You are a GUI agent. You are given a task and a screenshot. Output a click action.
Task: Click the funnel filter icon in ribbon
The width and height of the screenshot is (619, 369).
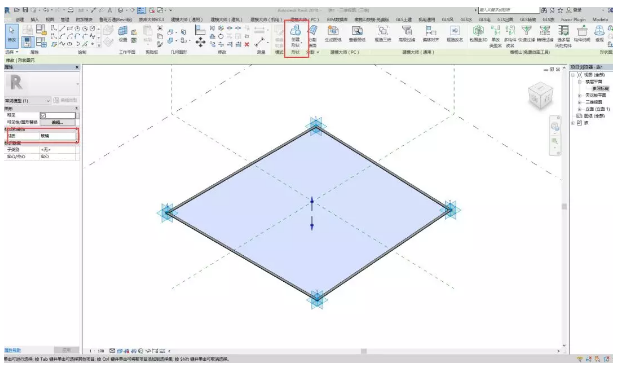pyautogui.click(x=526, y=30)
